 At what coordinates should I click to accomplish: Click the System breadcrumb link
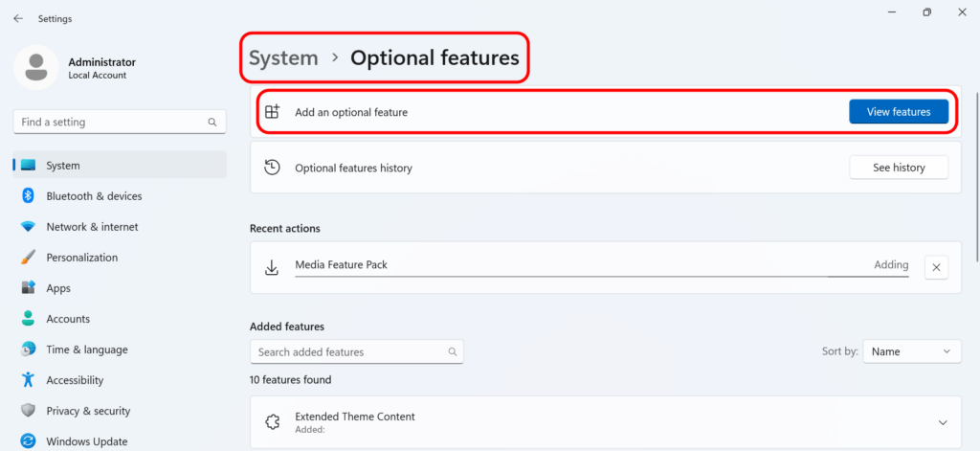pos(283,57)
